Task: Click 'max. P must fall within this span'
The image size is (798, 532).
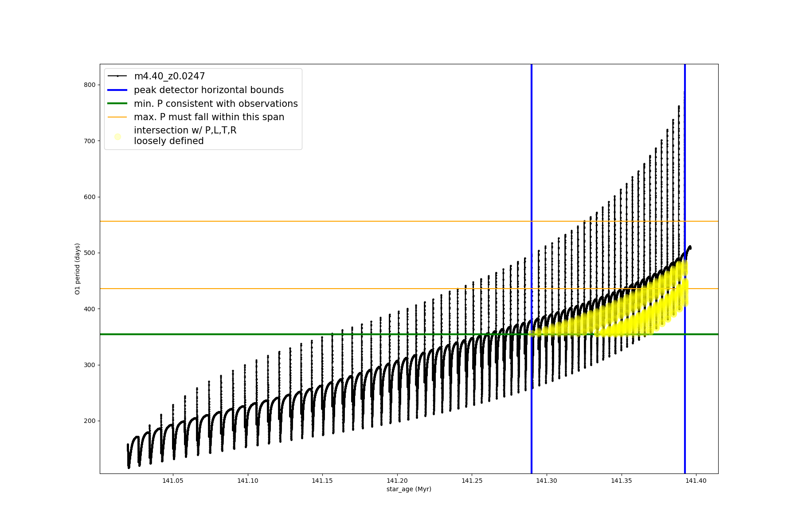Action: tap(209, 117)
